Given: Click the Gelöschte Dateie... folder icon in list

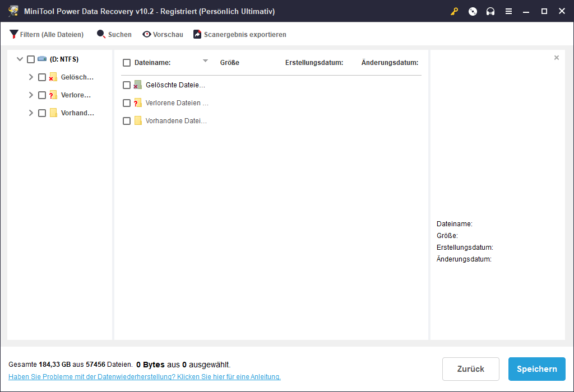Looking at the screenshot, I should click(x=138, y=85).
